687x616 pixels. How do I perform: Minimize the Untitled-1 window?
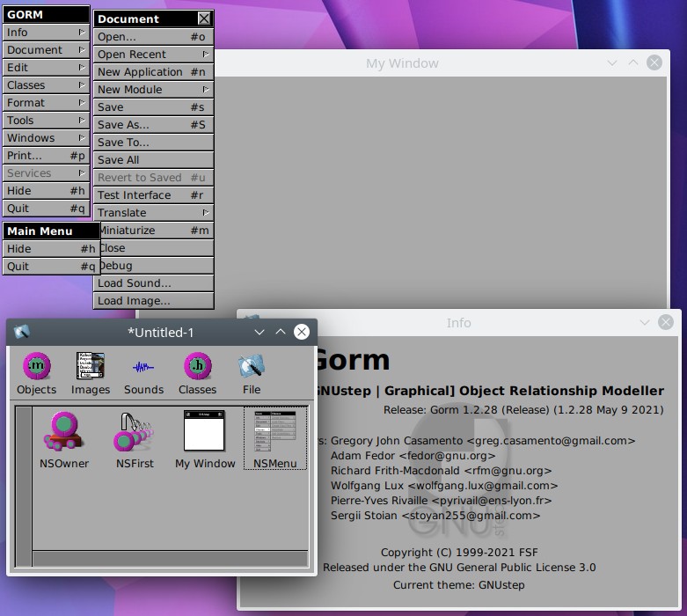click(x=259, y=332)
